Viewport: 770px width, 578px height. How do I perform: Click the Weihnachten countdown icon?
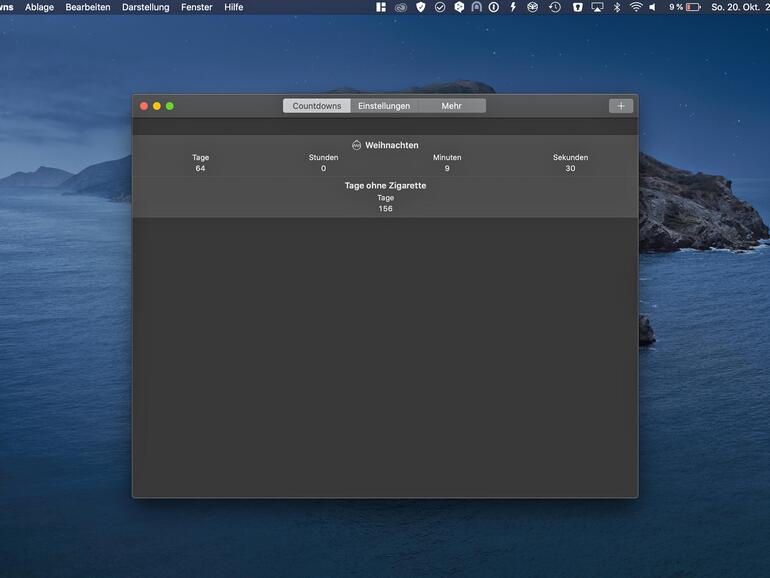click(356, 145)
